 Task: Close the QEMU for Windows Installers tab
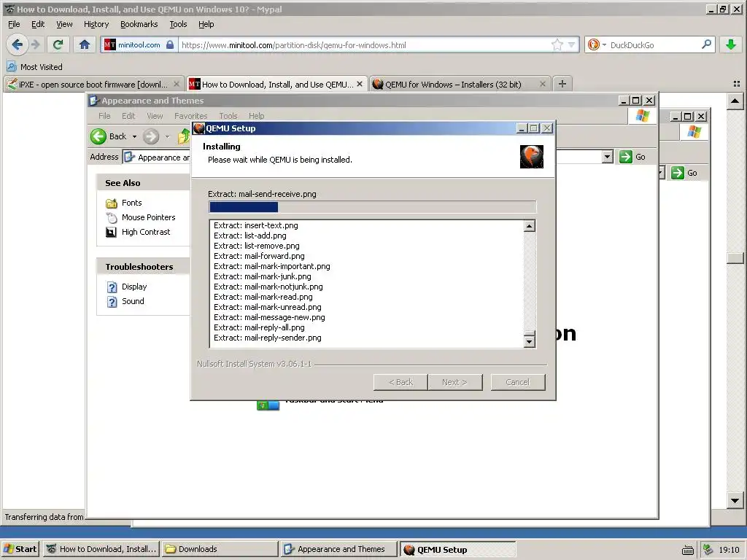pos(542,84)
